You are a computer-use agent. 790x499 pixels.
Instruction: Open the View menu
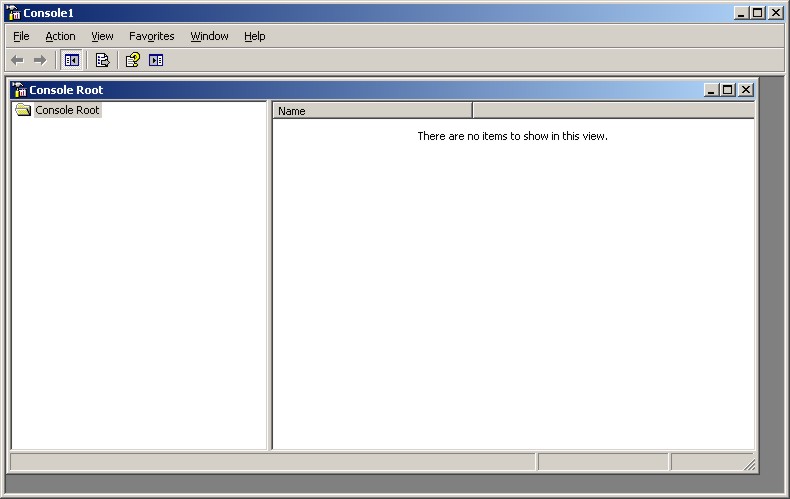click(102, 36)
